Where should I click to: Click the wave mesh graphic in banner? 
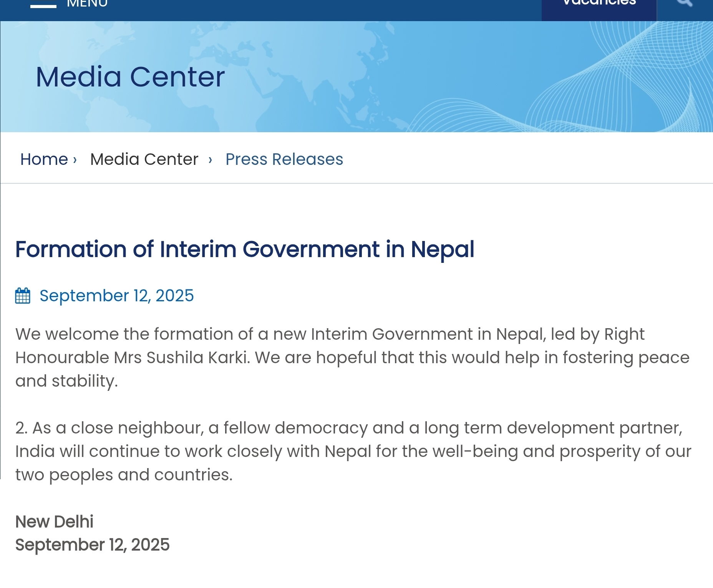[634, 77]
